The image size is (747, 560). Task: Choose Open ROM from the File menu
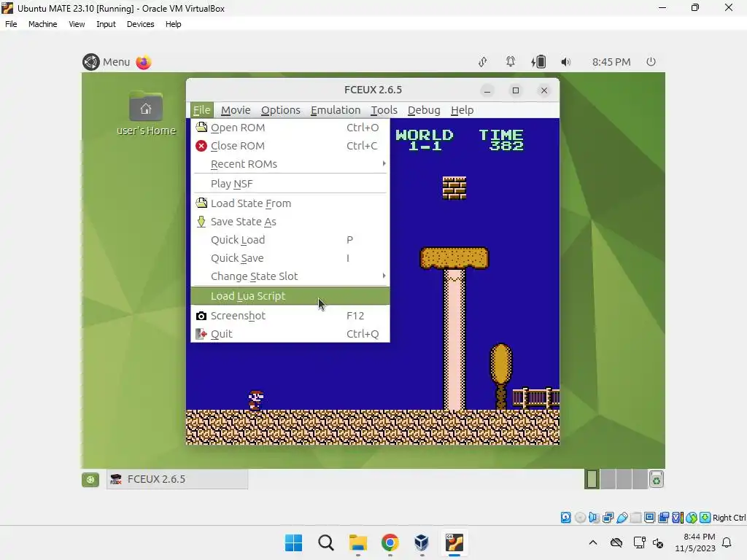coord(290,127)
